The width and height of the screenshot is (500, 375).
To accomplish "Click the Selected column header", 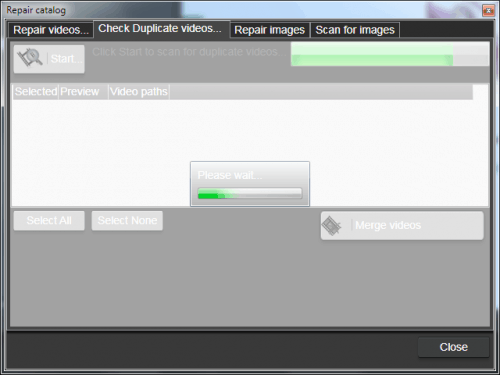I will (x=36, y=92).
